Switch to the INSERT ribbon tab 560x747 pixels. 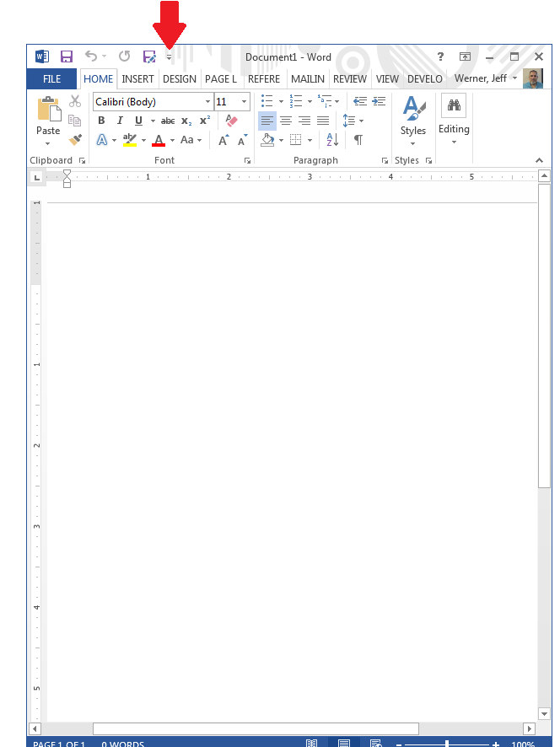[137, 79]
